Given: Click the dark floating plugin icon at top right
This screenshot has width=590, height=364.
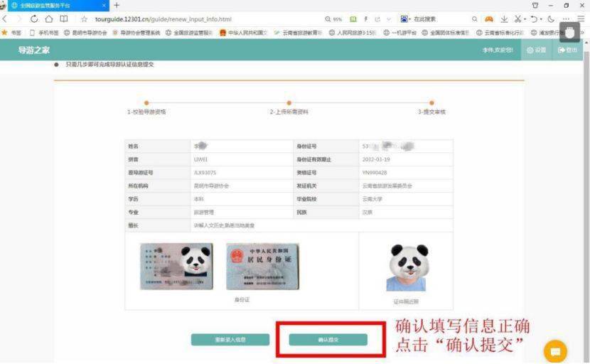Looking at the screenshot, I should point(569,33).
